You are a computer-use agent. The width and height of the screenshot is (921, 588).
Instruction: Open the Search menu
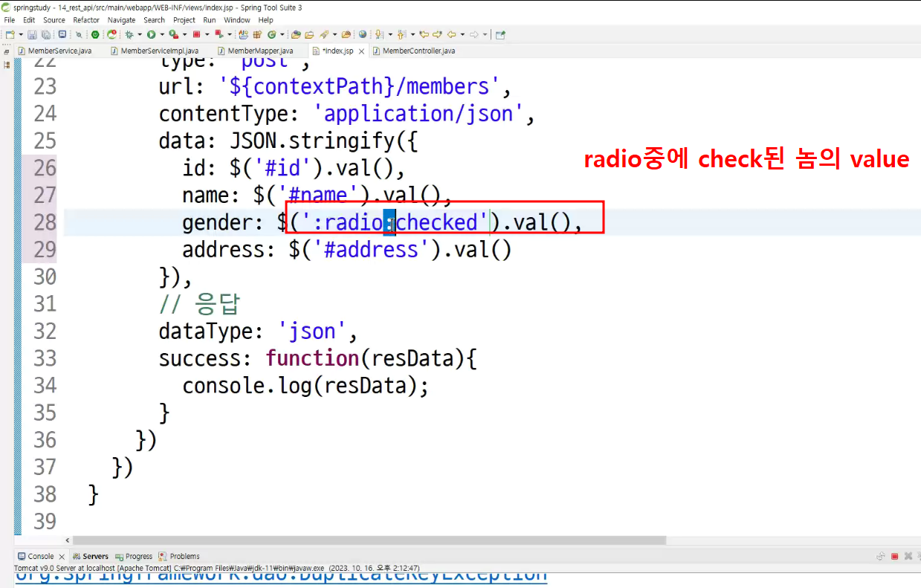coord(155,20)
